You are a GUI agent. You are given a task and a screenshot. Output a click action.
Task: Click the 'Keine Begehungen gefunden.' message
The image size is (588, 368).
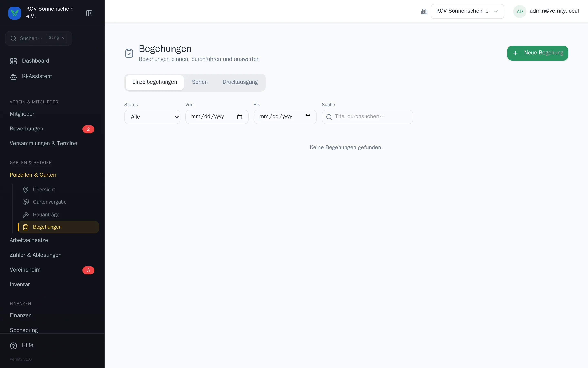coord(346,147)
